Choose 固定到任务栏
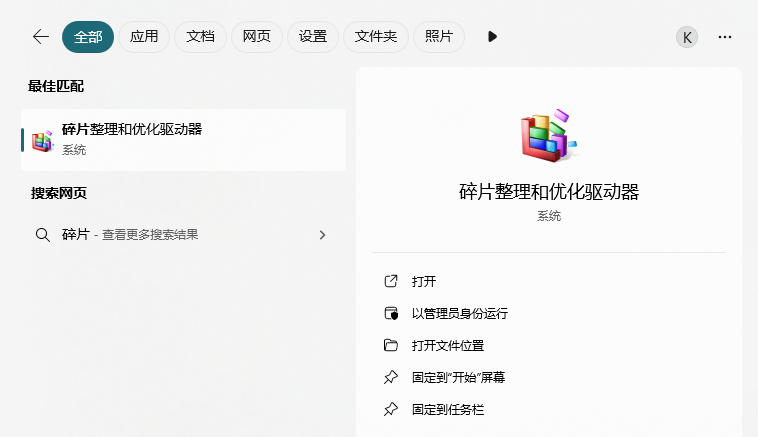Viewport: 758px width, 437px height. pyautogui.click(x=448, y=410)
